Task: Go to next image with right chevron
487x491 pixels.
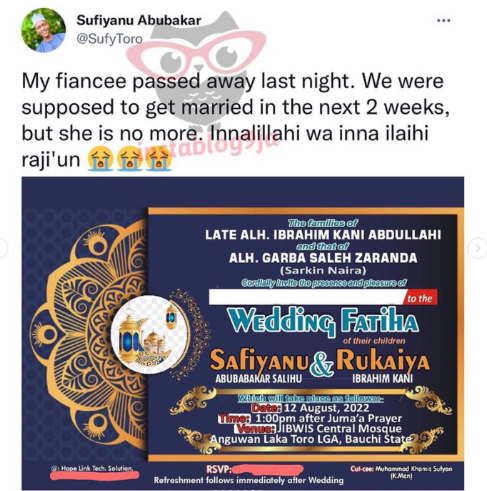Action: tap(478, 248)
